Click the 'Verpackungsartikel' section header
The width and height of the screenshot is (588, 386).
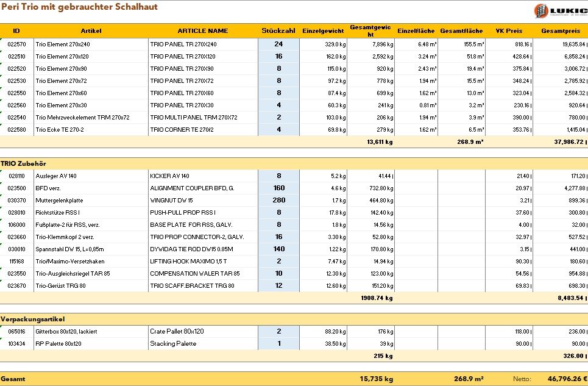pyautogui.click(x=33, y=320)
